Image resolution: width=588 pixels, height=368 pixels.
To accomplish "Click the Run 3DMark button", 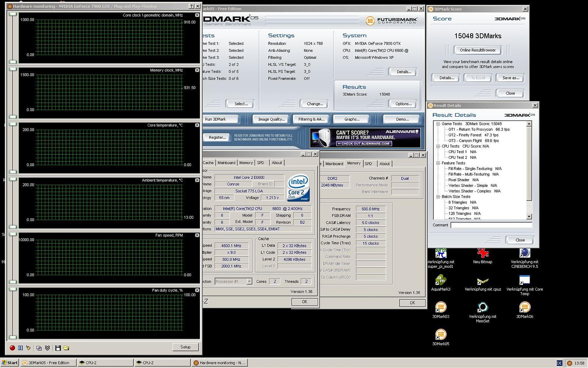I will point(220,119).
